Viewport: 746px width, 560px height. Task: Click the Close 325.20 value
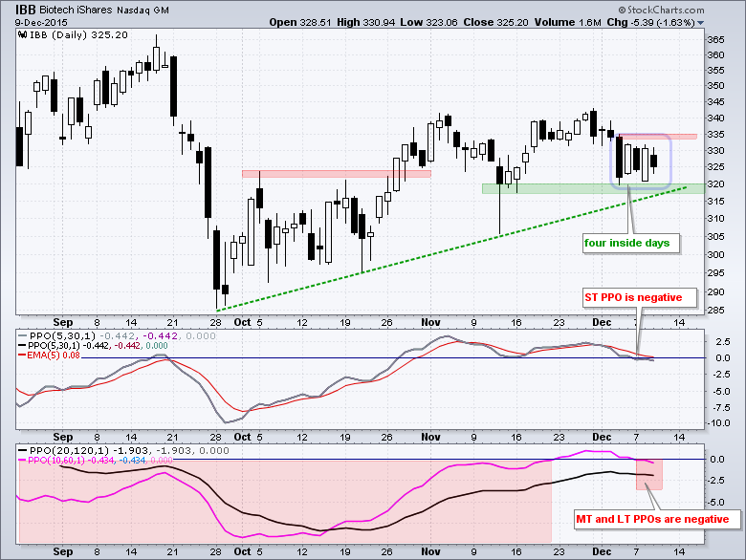click(x=495, y=22)
